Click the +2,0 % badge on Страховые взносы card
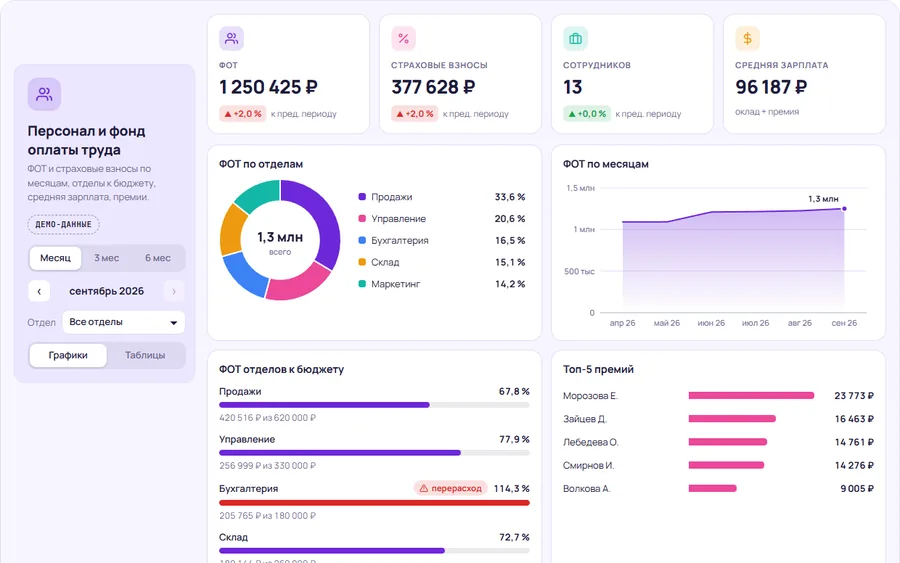This screenshot has height=563, width=900. 414,114
